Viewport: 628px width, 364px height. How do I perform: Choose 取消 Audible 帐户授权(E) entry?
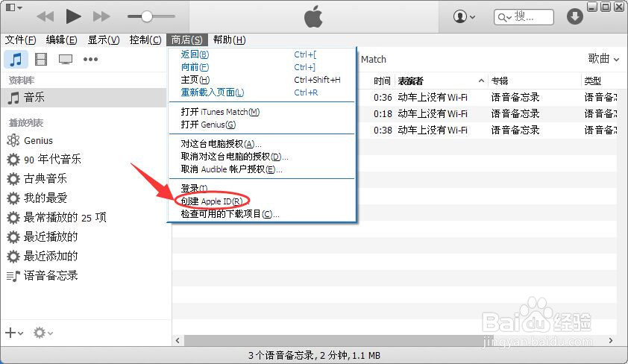coord(262,169)
